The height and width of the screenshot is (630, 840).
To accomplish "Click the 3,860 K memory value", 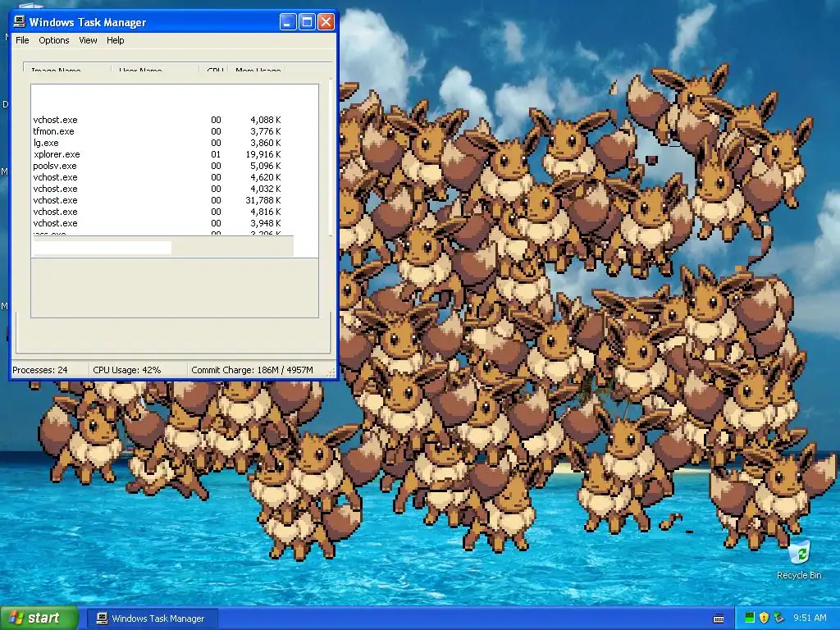I will click(x=266, y=143).
